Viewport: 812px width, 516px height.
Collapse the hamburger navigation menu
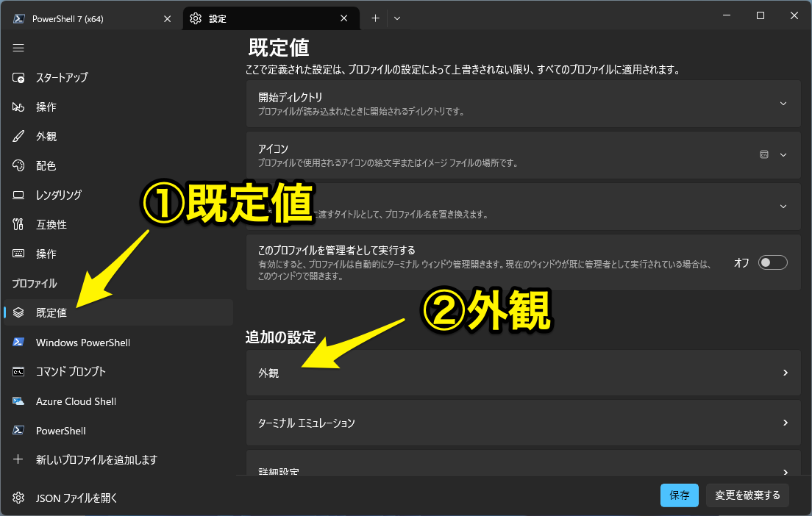click(18, 48)
